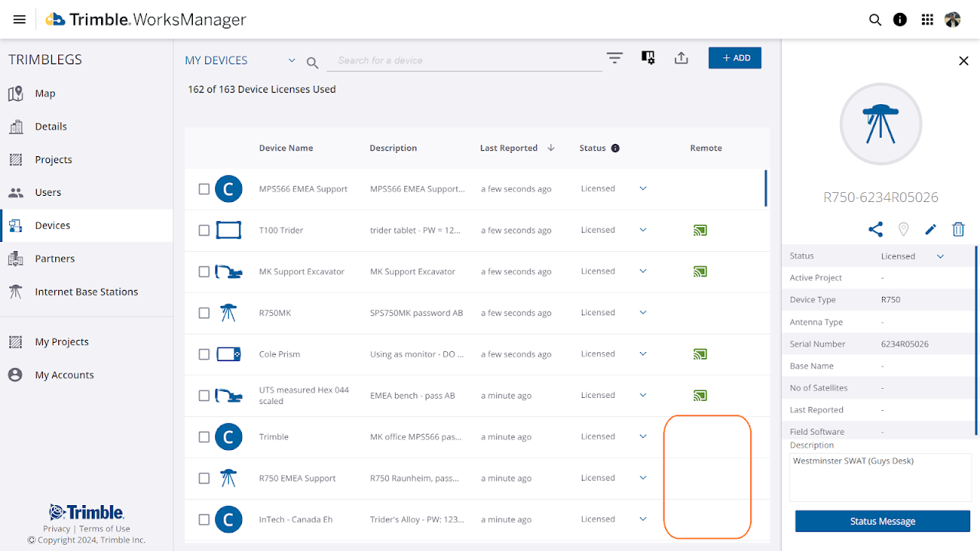Close the device details panel

point(964,61)
